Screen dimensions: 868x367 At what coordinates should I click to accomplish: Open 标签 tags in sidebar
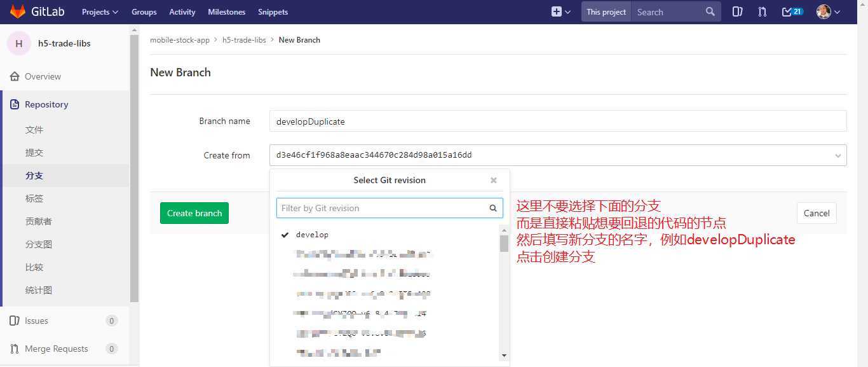[34, 198]
